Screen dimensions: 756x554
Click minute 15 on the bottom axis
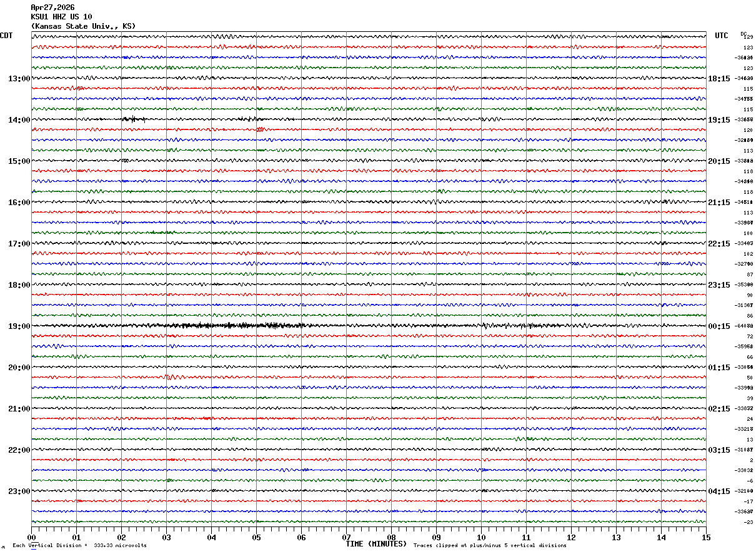tap(705, 537)
